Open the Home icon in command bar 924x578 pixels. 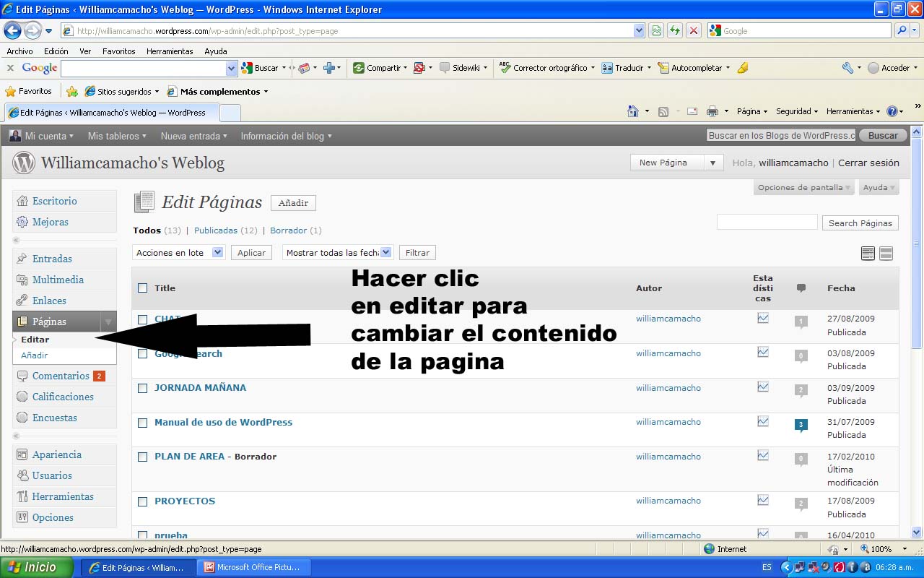coord(633,111)
